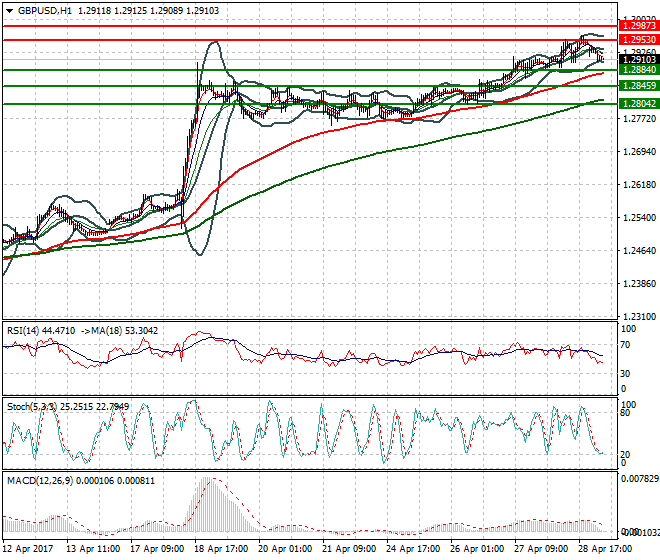Click the chart menu triangle beside GBPUSD,H1

click(9, 11)
